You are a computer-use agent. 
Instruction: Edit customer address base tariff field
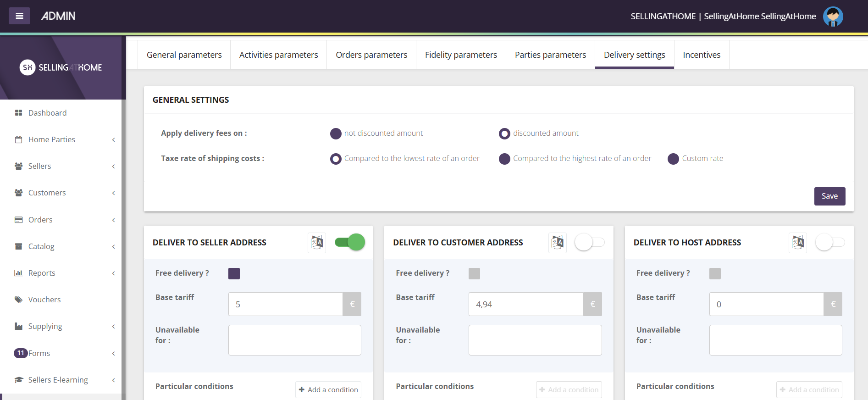(x=526, y=304)
